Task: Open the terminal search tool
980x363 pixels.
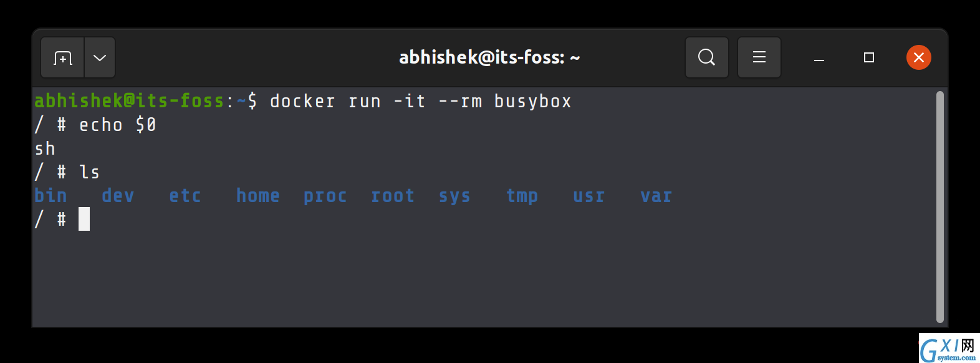Action: pos(706,57)
